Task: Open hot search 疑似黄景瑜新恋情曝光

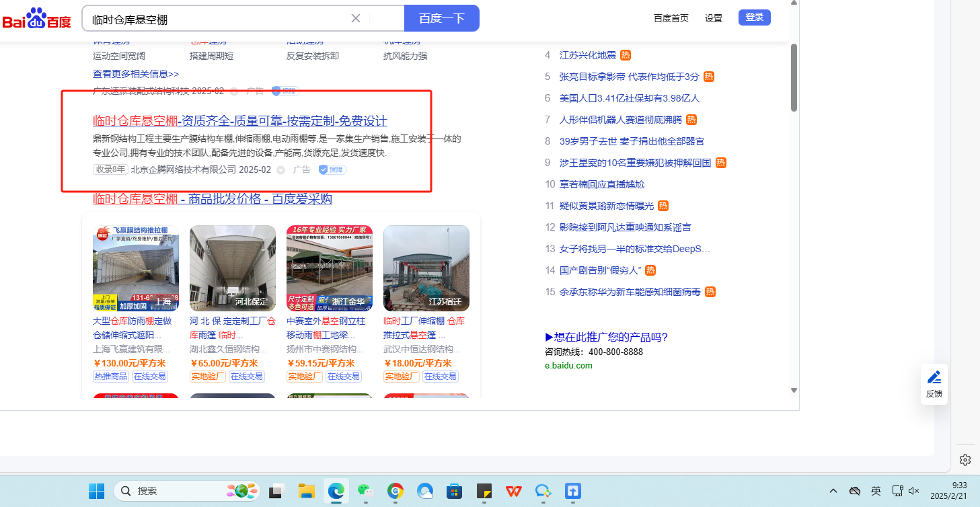Action: pyautogui.click(x=607, y=206)
